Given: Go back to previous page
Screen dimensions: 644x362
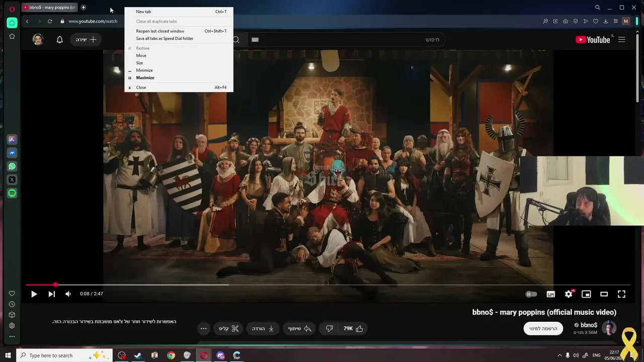Looking at the screenshot, I should click(x=27, y=21).
